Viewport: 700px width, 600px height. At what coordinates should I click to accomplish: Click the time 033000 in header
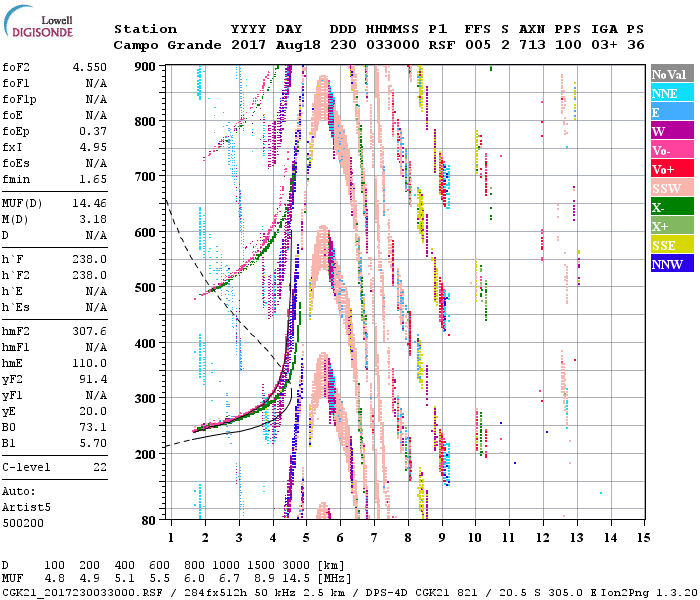[393, 45]
